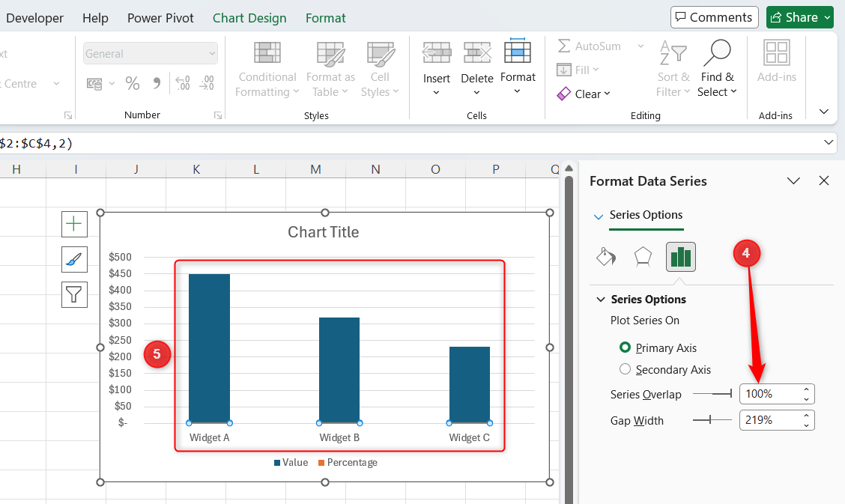Image resolution: width=845 pixels, height=504 pixels.
Task: Select column K header
Action: [196, 169]
